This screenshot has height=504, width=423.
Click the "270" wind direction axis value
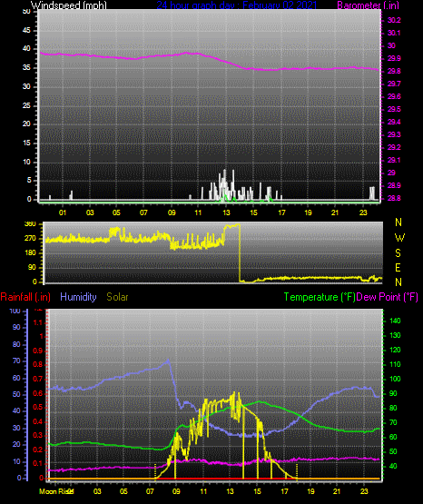coord(30,239)
